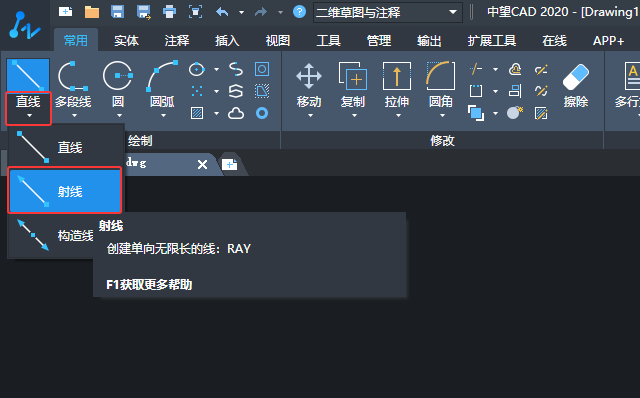Select the multiple points icon with blue dots
640x398 pixels.
197,91
